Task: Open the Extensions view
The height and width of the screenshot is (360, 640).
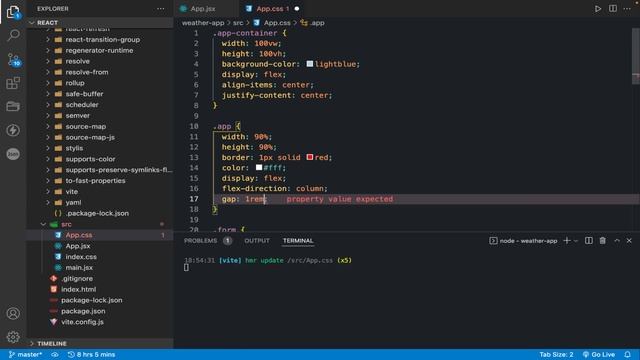Action: [x=13, y=83]
